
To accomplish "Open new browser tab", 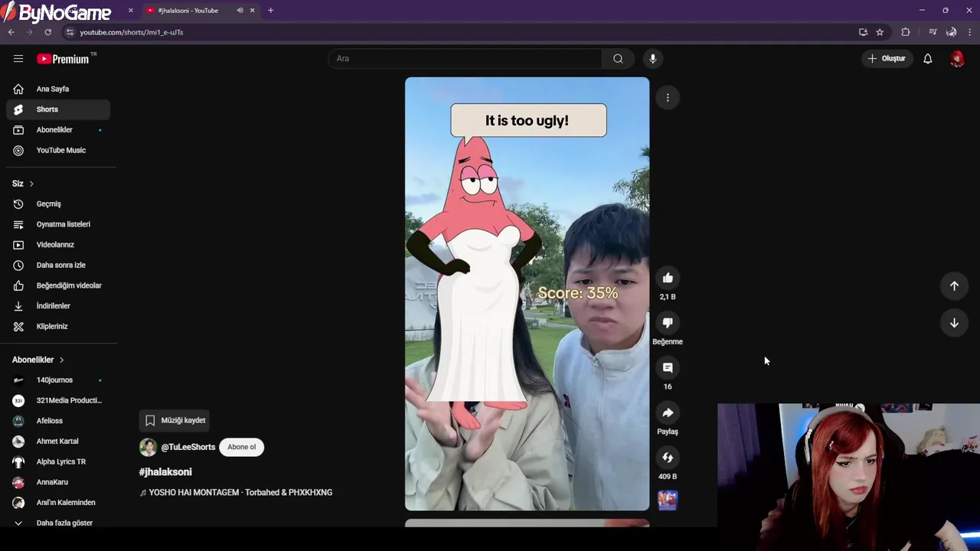I will coord(270,10).
